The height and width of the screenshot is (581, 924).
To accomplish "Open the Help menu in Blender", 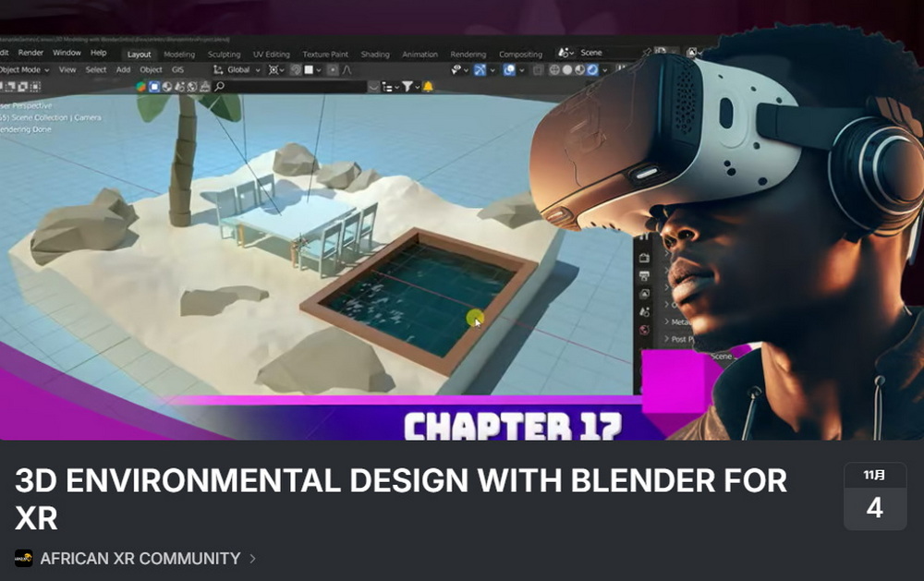I will (99, 53).
